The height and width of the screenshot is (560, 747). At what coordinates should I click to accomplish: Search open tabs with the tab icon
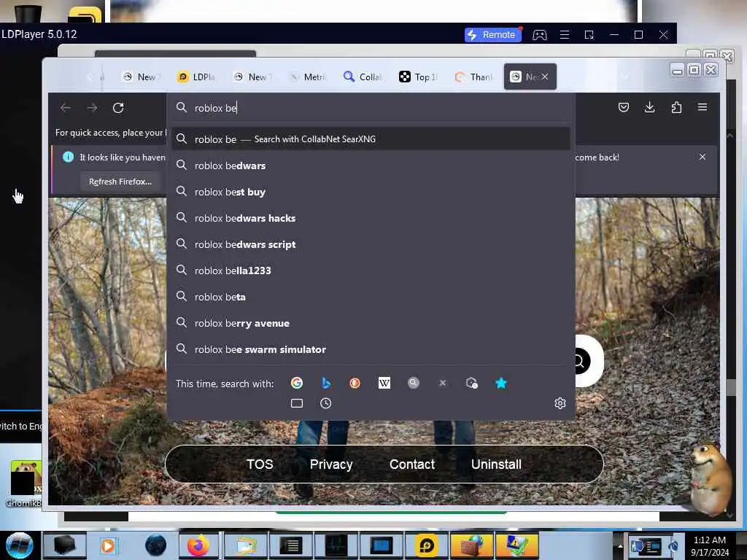[297, 403]
